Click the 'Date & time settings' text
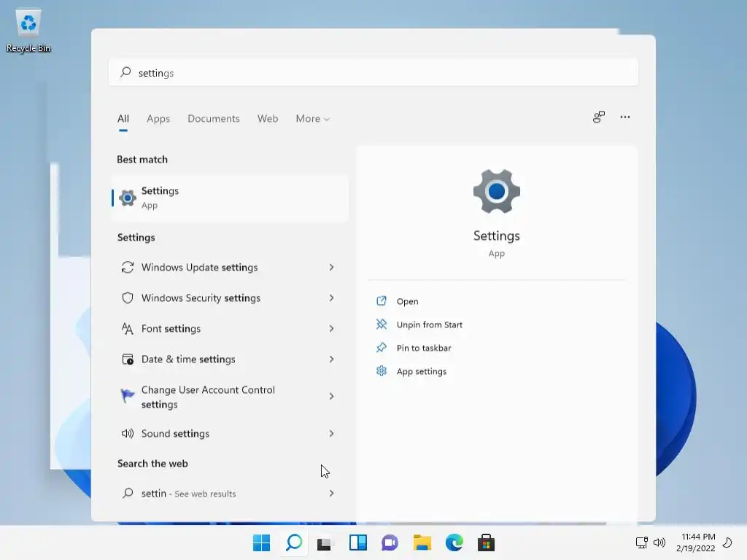This screenshot has width=747, height=560. coord(188,359)
